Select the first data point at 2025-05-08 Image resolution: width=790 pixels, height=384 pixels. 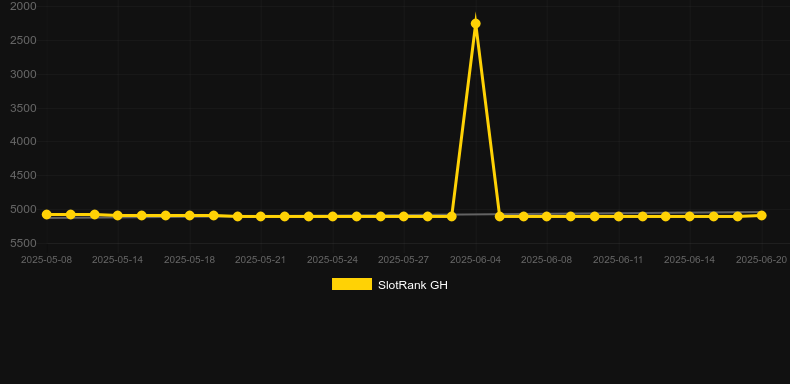click(x=47, y=215)
